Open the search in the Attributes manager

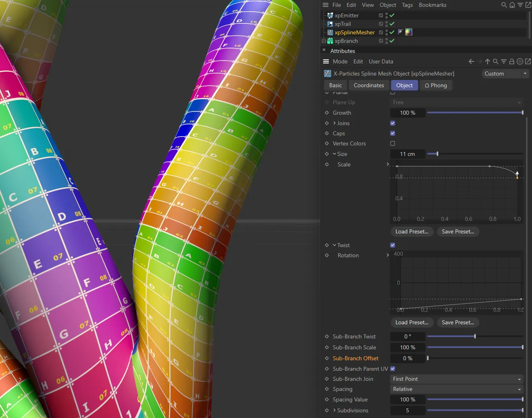496,61
